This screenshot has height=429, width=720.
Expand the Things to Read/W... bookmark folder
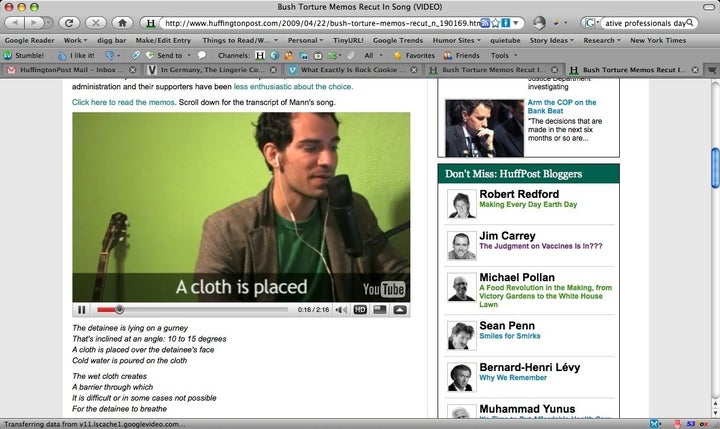coord(240,40)
